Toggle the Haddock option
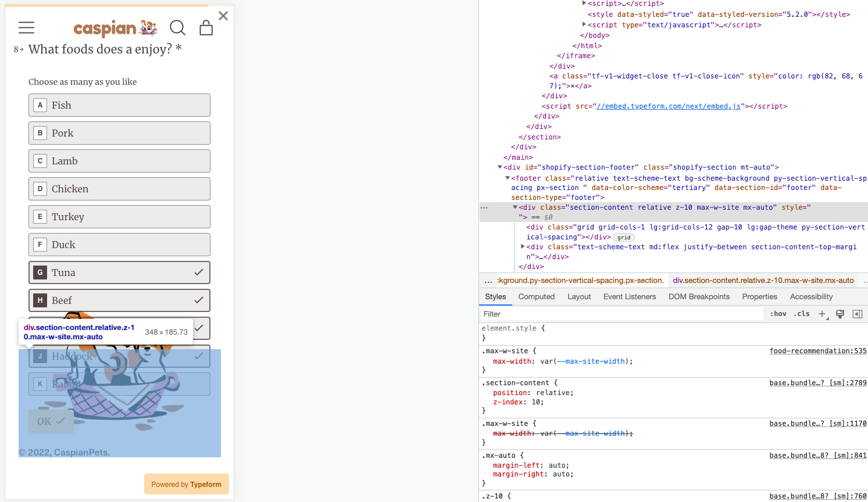The image size is (868, 502). [x=119, y=356]
